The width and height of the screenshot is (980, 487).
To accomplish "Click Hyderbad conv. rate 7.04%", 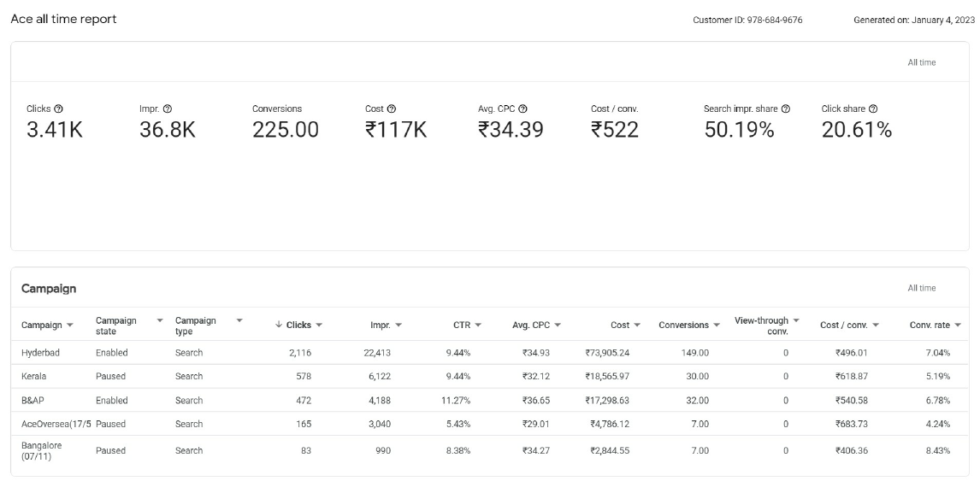I will [938, 353].
